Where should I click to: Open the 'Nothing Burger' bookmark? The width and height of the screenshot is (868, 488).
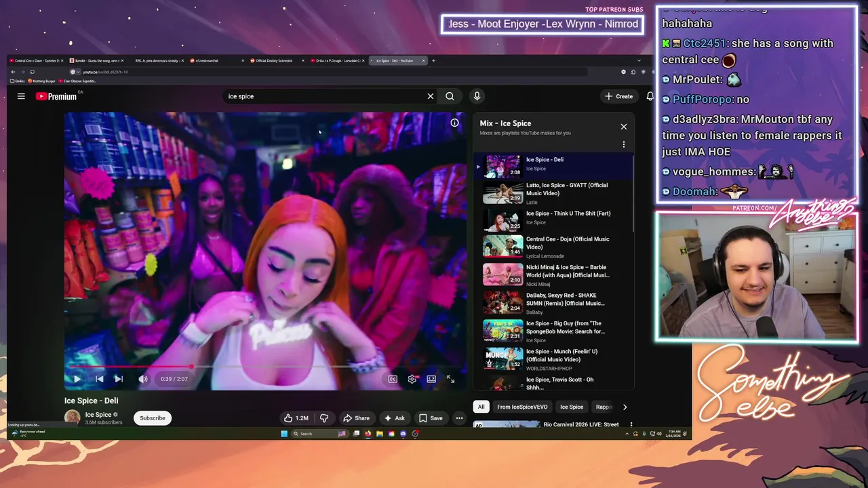[x=42, y=81]
